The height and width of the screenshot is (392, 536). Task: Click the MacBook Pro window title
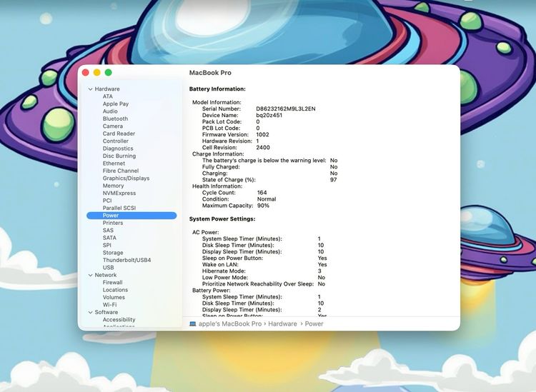210,73
